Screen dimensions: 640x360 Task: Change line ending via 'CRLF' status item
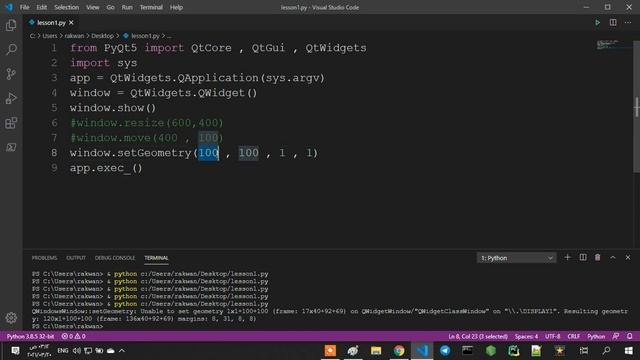(573, 336)
